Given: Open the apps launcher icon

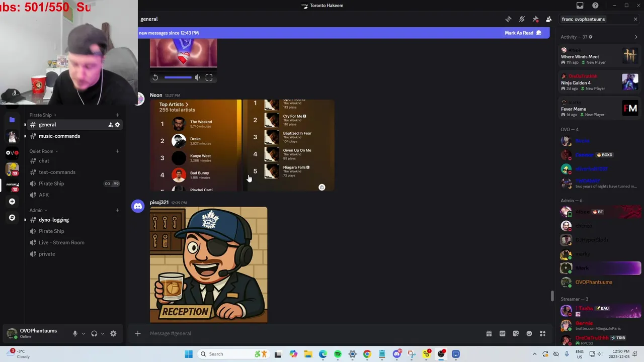Looking at the screenshot, I should pyautogui.click(x=543, y=333).
